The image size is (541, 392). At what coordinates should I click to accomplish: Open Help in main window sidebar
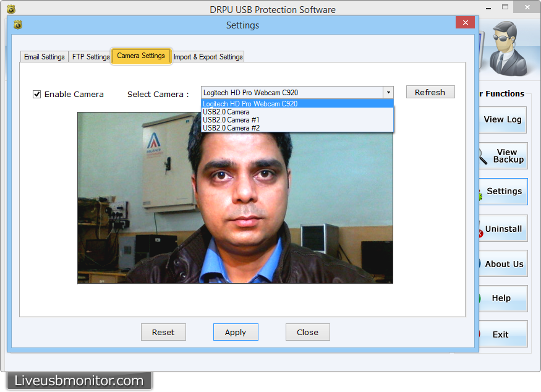pos(503,299)
